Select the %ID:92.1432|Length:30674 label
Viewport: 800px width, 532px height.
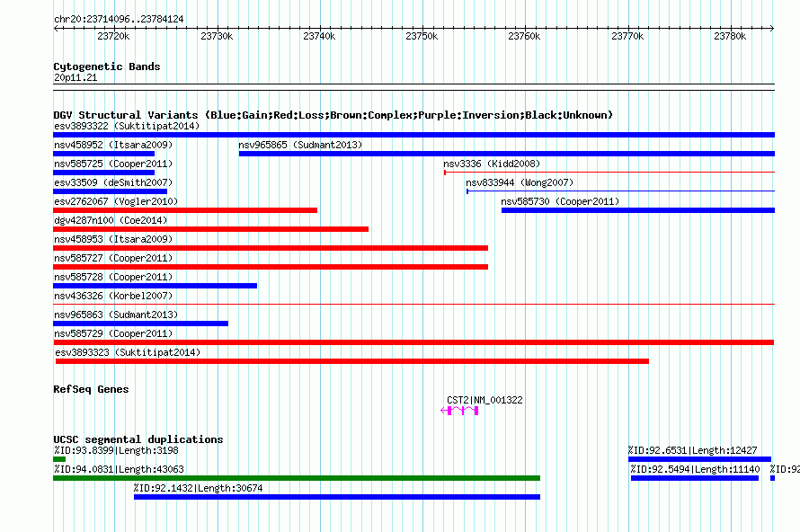pyautogui.click(x=198, y=488)
